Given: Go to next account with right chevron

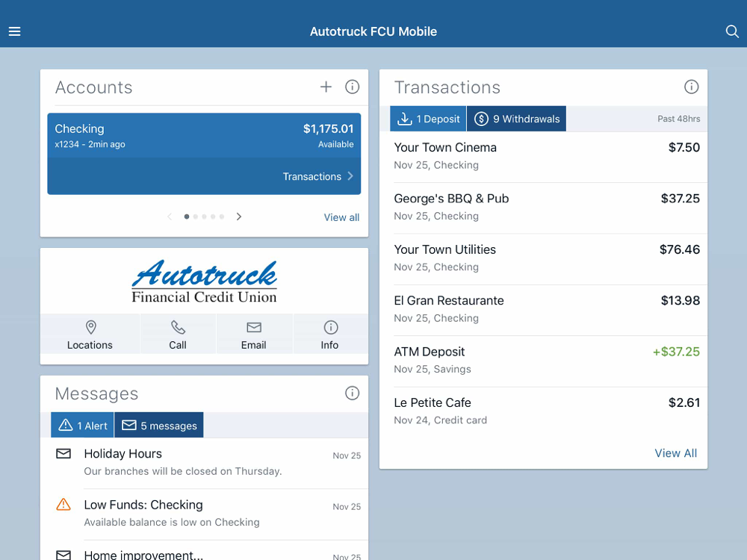Looking at the screenshot, I should click(239, 217).
